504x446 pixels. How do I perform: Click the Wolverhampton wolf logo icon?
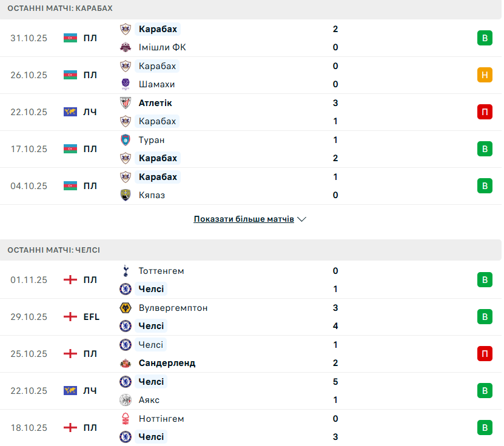click(x=126, y=308)
